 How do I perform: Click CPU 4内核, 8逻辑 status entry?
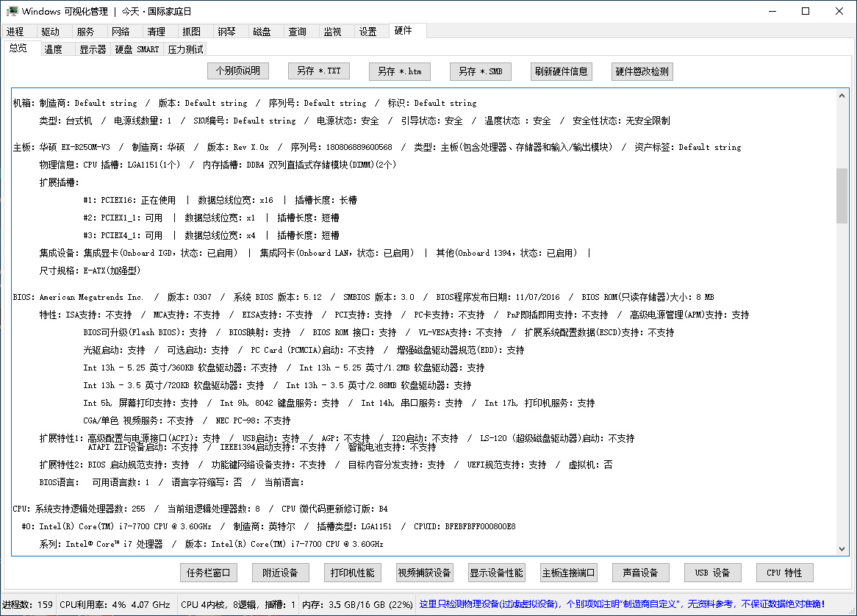tap(238, 604)
